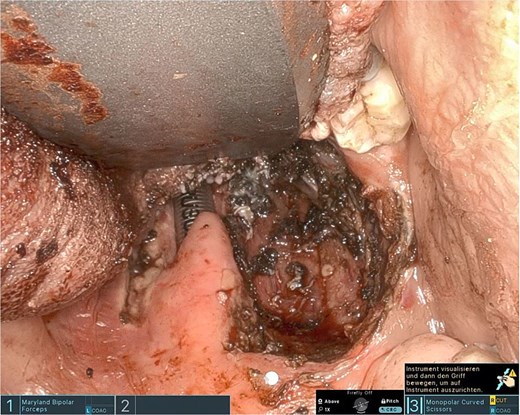Click the Pitch lock icon

coord(383,401)
